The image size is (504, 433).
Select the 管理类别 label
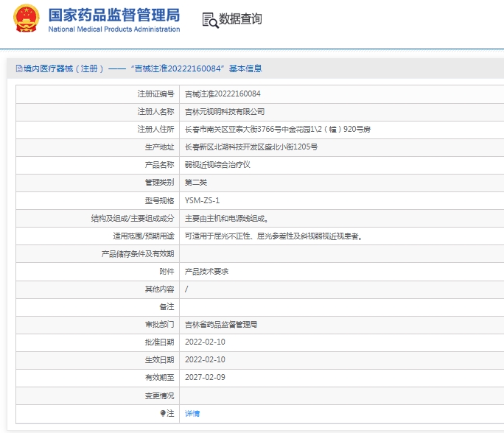coord(159,183)
